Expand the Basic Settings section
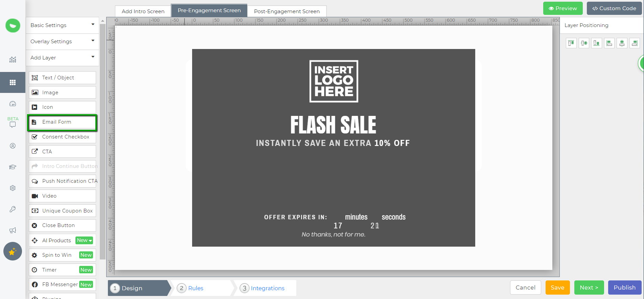The height and width of the screenshot is (299, 644). (x=62, y=25)
